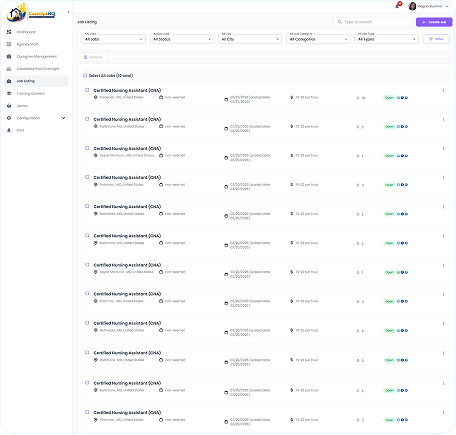This screenshot has height=435, width=456.
Task: Open three-dot menu for first Potomac job
Action: click(x=443, y=178)
